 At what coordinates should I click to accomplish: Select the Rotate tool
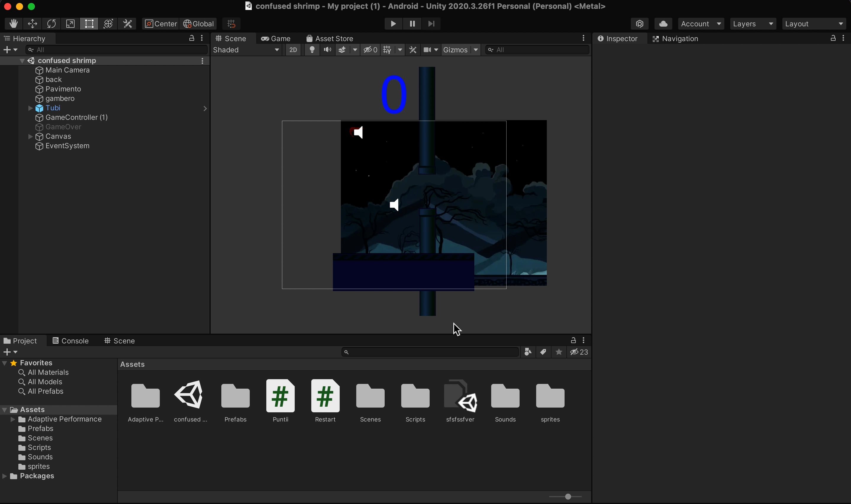(51, 24)
